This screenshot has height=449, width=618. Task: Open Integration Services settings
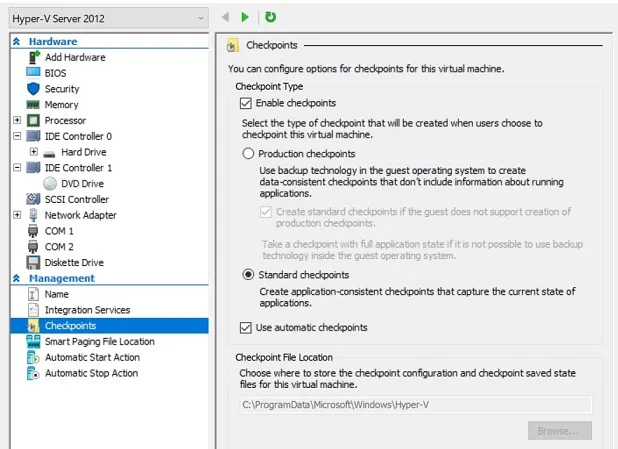point(87,310)
